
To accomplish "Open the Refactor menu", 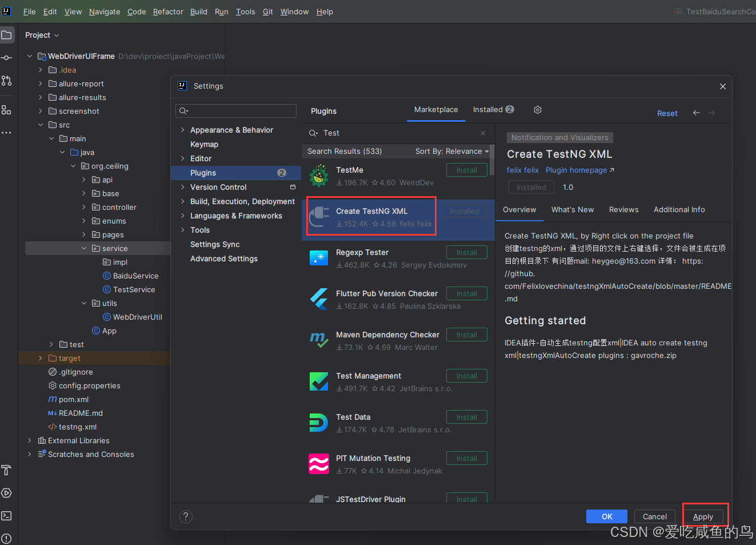I will point(168,11).
